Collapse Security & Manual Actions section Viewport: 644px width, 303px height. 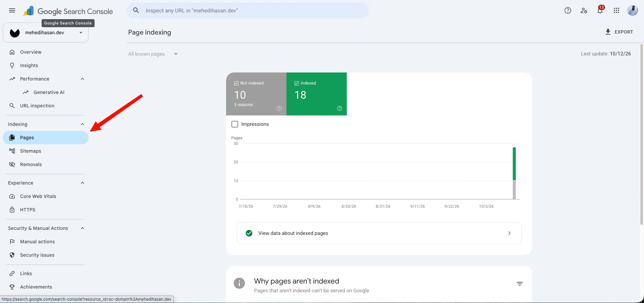coord(83,228)
